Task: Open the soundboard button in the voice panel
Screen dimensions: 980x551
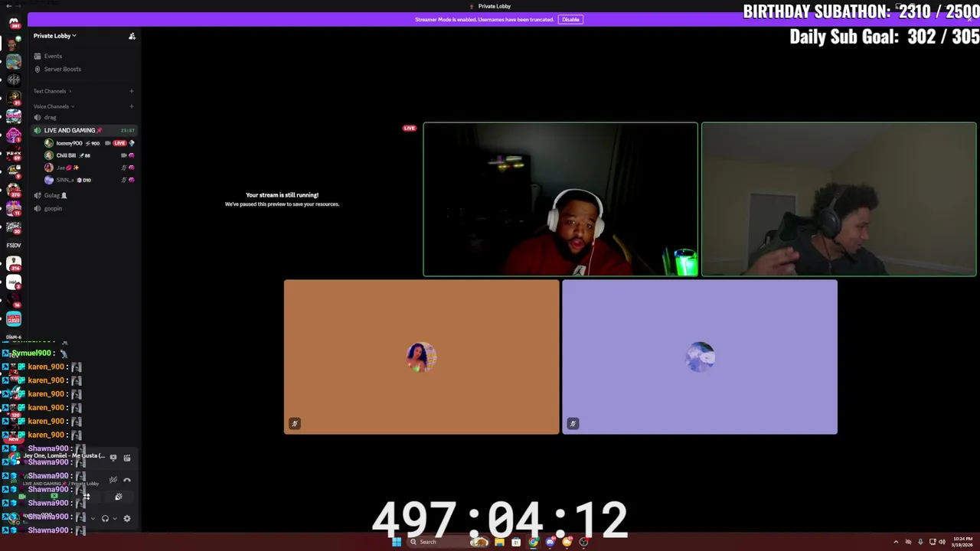Action: point(118,497)
